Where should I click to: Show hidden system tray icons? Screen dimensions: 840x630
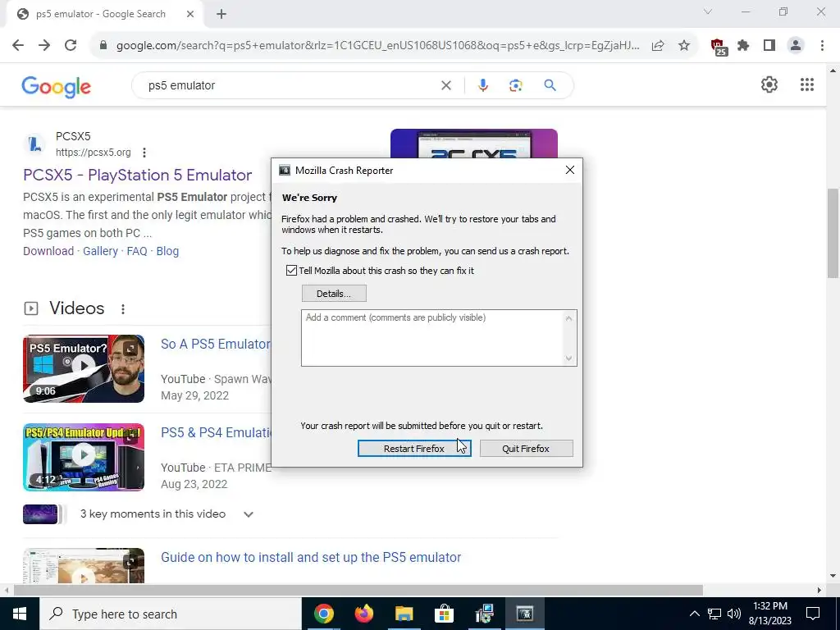tap(694, 614)
